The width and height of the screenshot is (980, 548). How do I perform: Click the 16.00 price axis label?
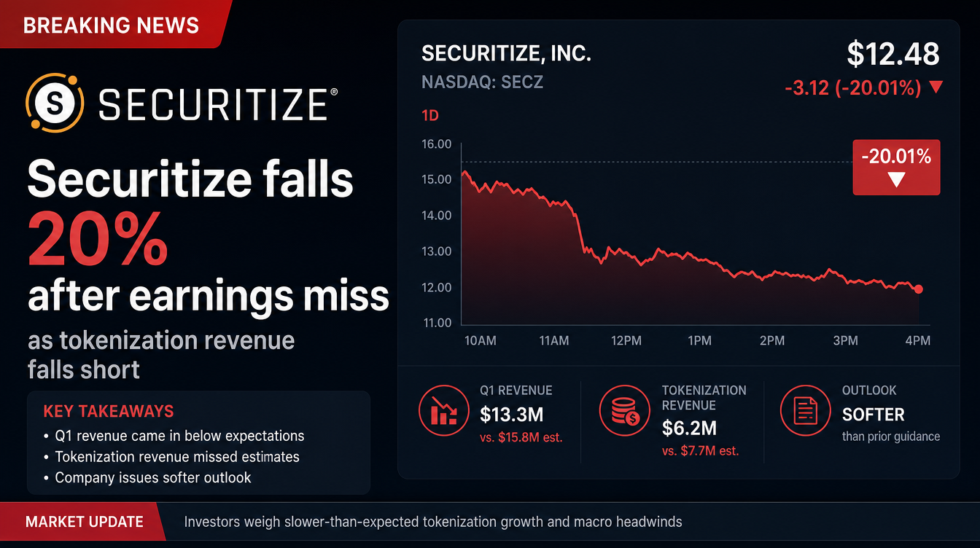tap(437, 144)
